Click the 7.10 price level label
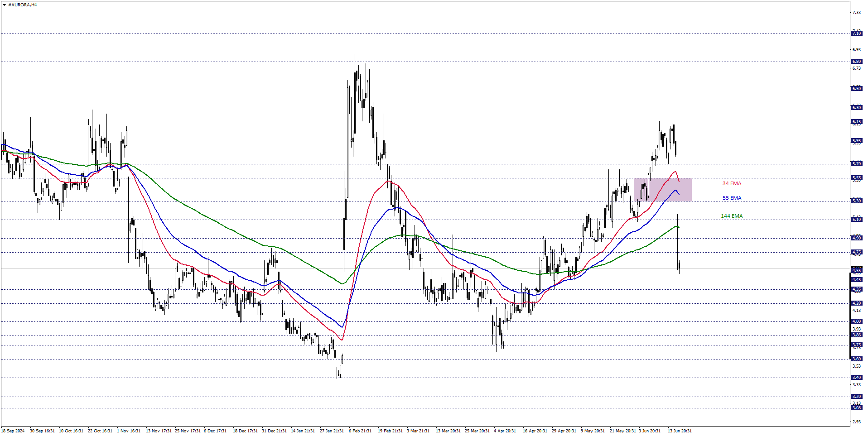 [856, 34]
